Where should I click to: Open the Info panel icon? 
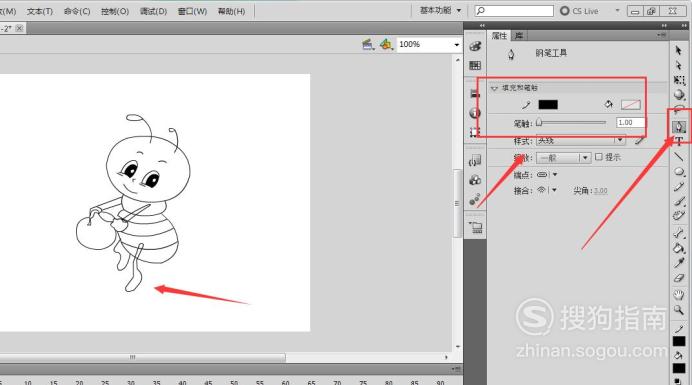475,113
